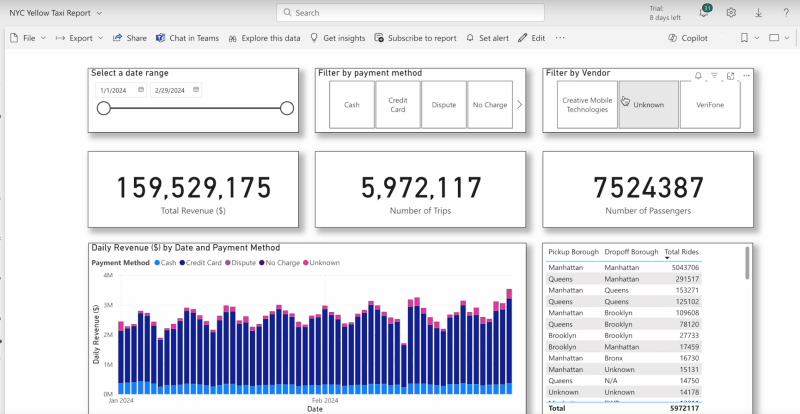This screenshot has width=800, height=414.
Task: Open the settings gear
Action: [x=731, y=13]
